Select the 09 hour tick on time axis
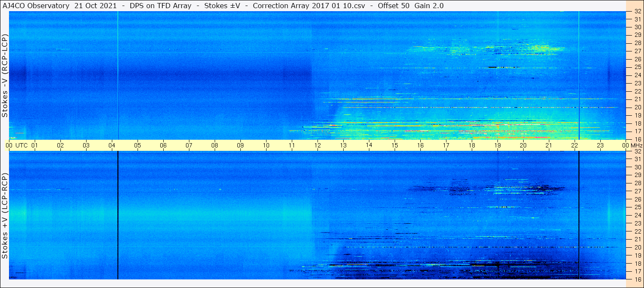 pyautogui.click(x=240, y=146)
